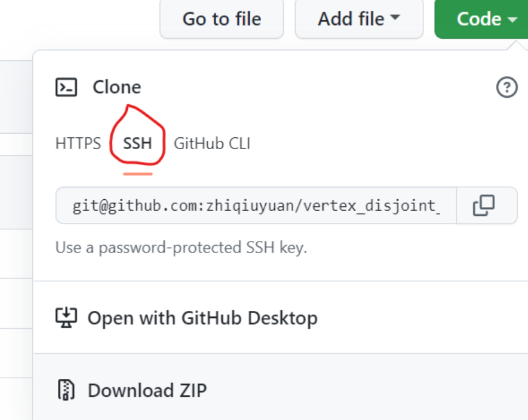
Task: Open the clone help question mark icon
Action: (506, 88)
